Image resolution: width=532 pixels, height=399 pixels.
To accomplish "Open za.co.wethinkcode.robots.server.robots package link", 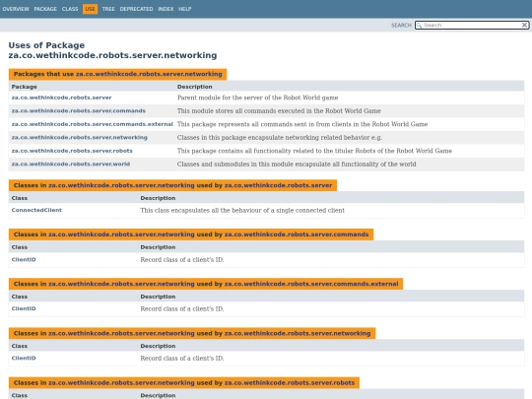I will point(72,151).
